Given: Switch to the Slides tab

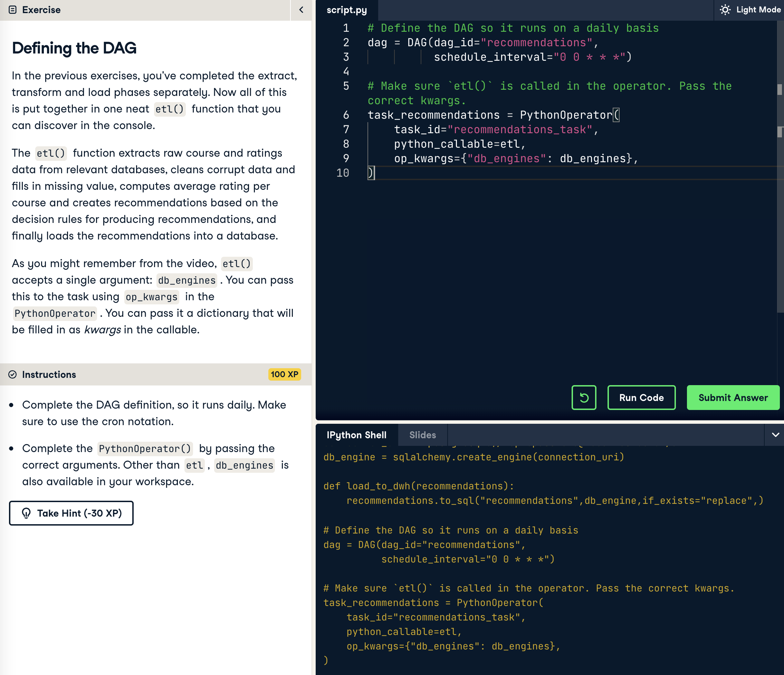Looking at the screenshot, I should coord(422,435).
